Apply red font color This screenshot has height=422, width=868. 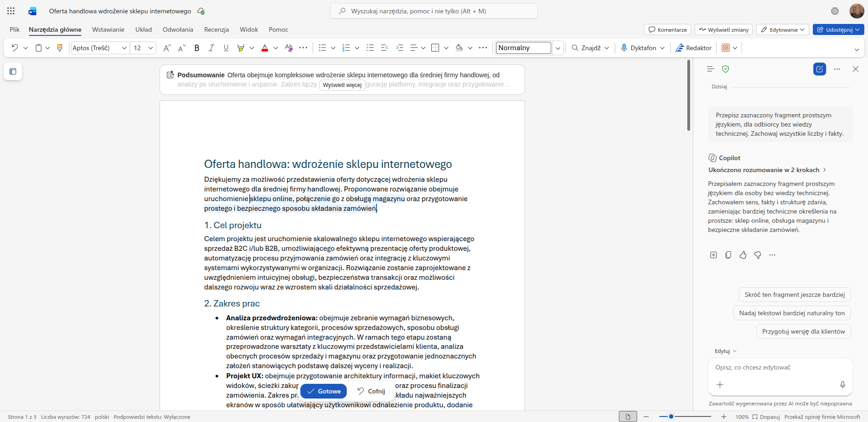[x=265, y=48]
